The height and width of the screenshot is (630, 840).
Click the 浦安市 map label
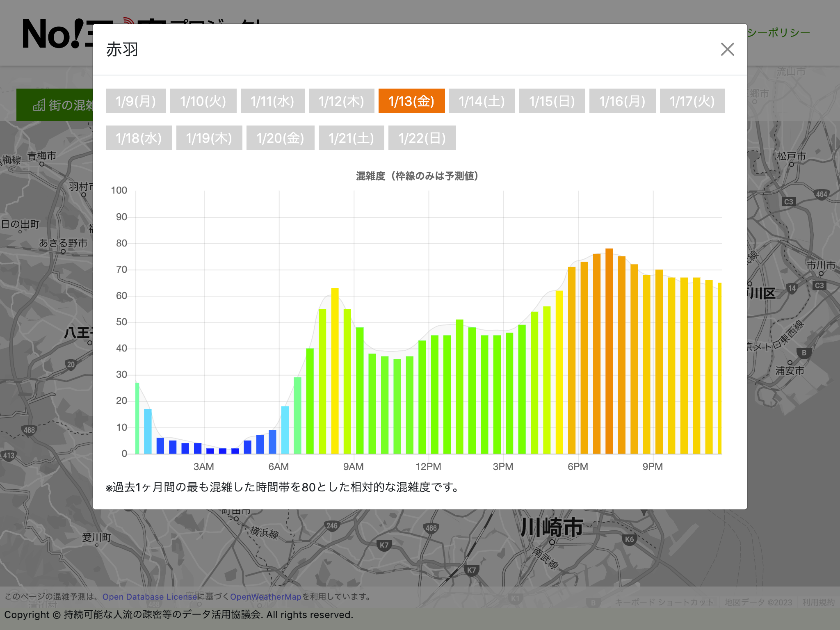790,371
